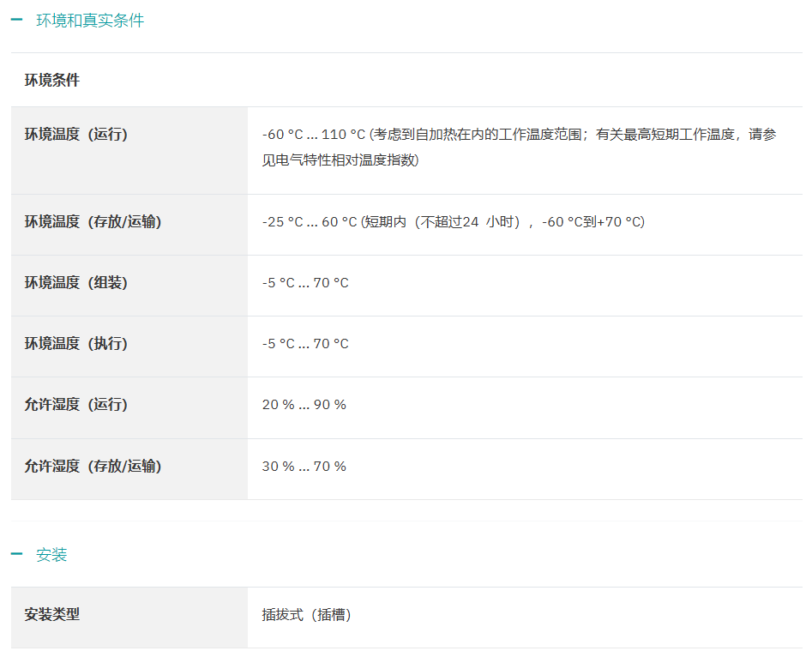
Task: Click the 环境温度 (执行) row label
Action: 75,343
